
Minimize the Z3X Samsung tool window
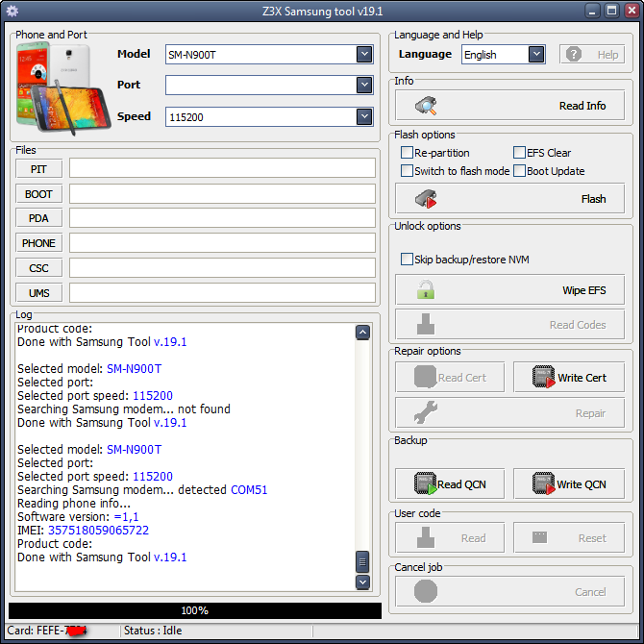[592, 12]
